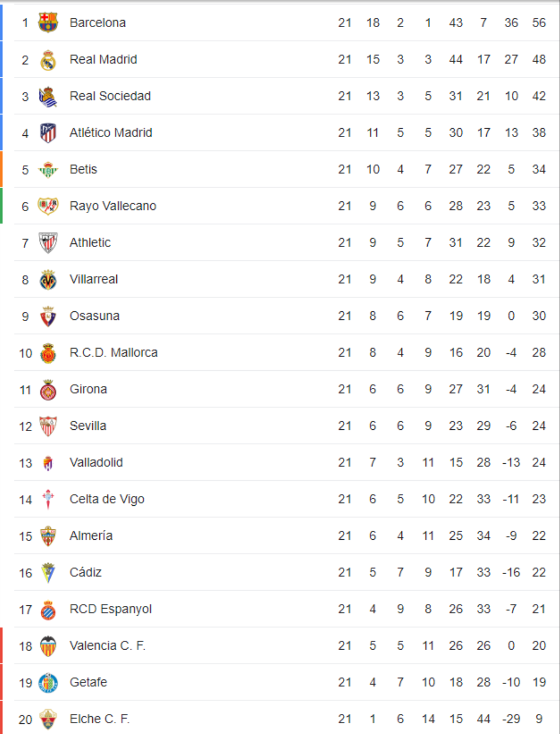Viewport: 560px width, 734px height.
Task: Select the Valencia C. F. bat crest
Action: pos(48,646)
